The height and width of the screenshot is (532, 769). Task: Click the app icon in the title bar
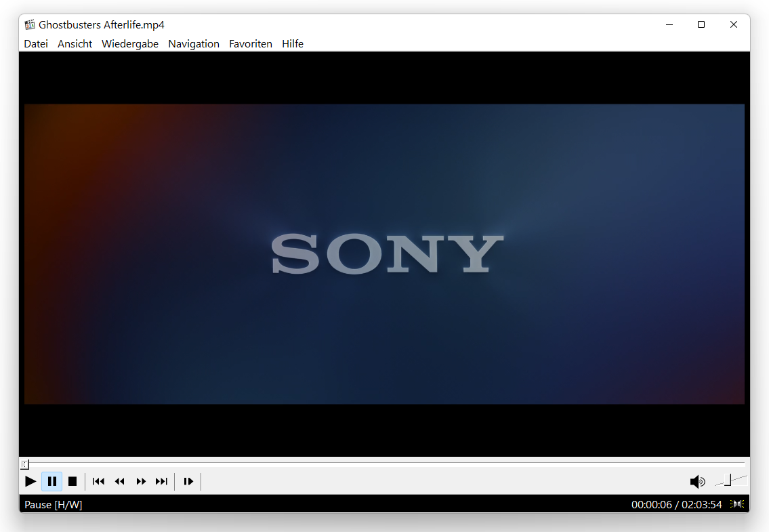click(x=30, y=24)
